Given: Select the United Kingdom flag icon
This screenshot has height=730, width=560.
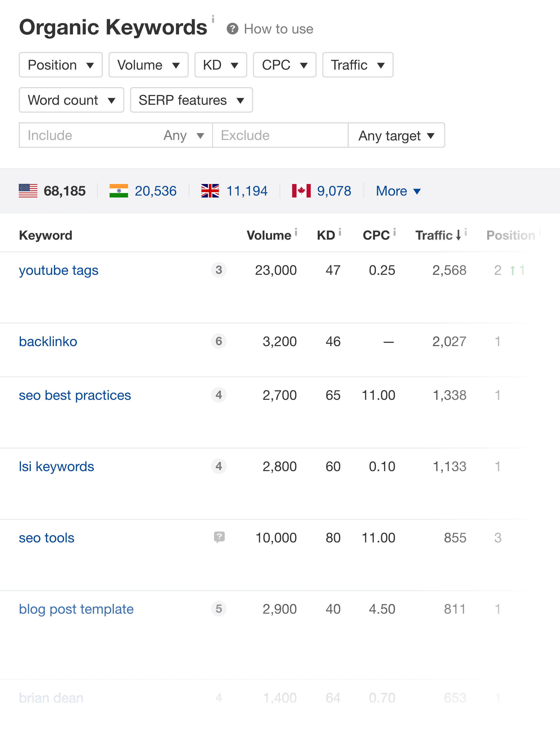Looking at the screenshot, I should coord(210,191).
